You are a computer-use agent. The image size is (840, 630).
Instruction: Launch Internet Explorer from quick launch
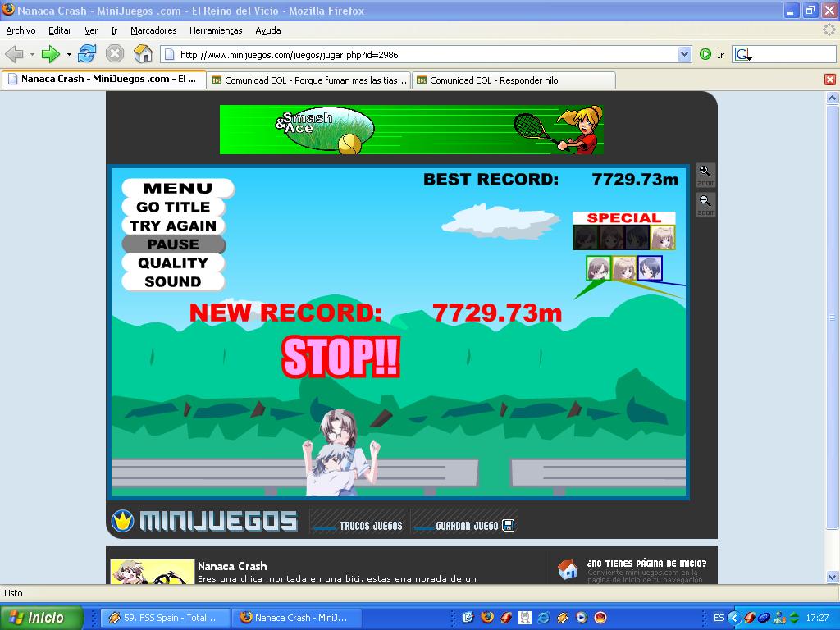pos(543,617)
